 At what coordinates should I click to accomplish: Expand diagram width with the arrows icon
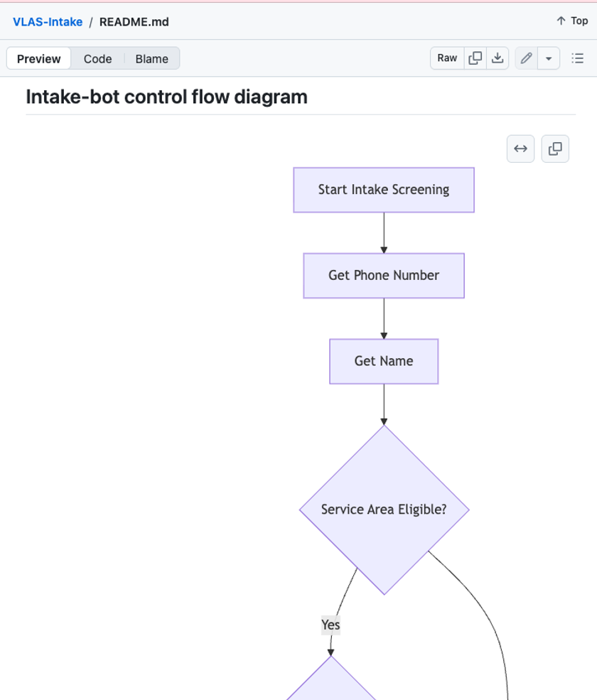tap(521, 149)
